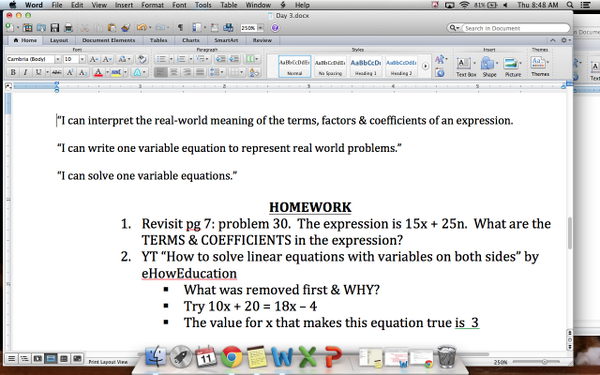600x375 pixels.
Task: Click the Shrink Font icon
Action: (107, 59)
